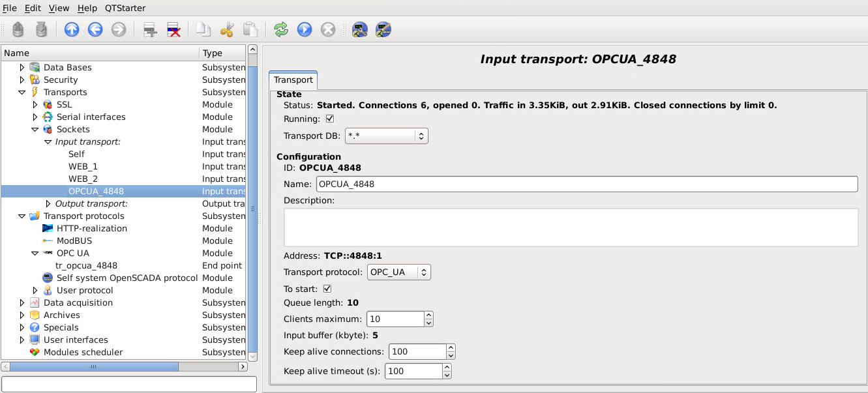The width and height of the screenshot is (868, 393).
Task: Click the Delete item toolbar icon
Action: (173, 29)
